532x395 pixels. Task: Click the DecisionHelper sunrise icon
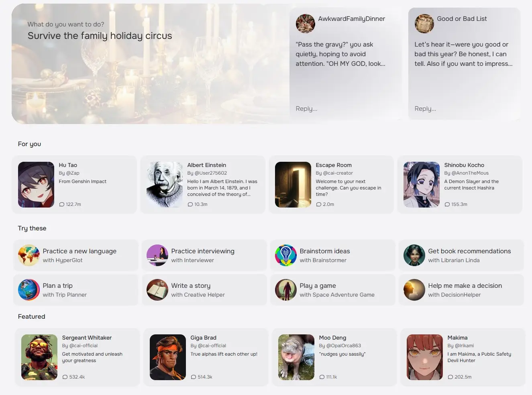(414, 289)
